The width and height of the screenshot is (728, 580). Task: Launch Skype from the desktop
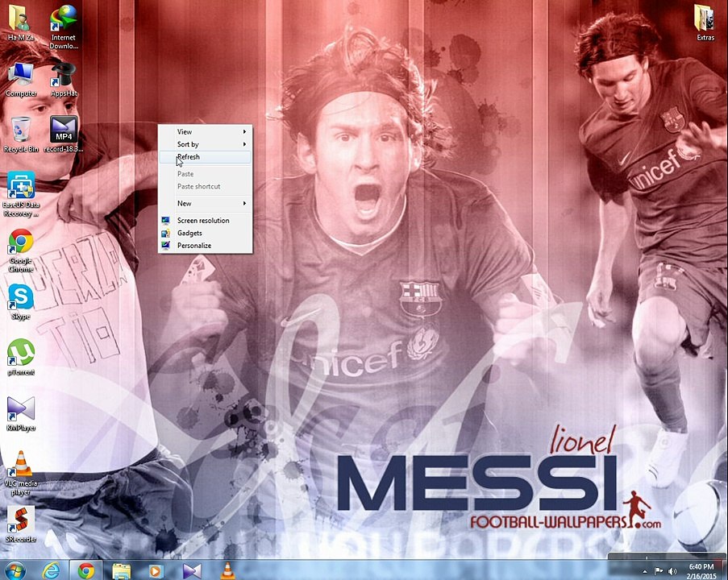(21, 302)
